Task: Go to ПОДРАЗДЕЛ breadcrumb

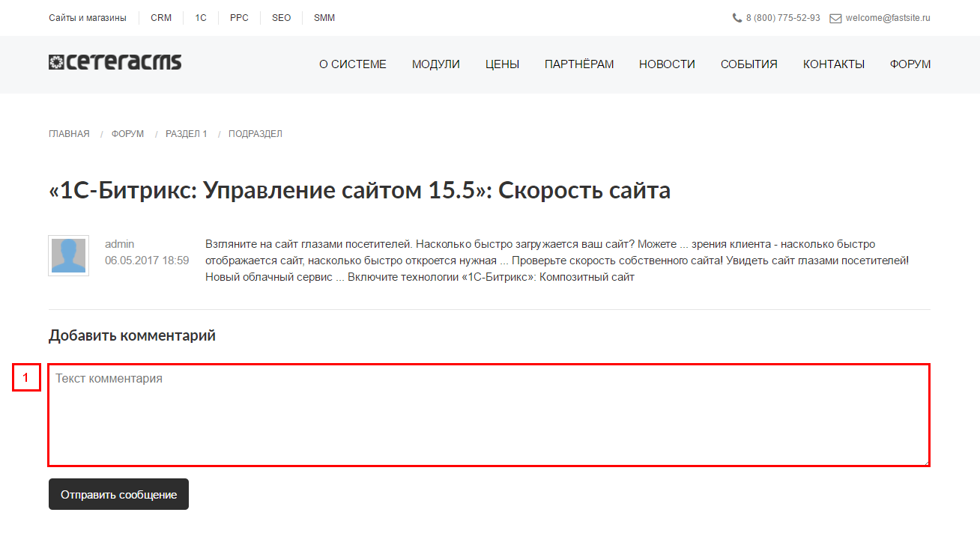Action: [x=255, y=134]
